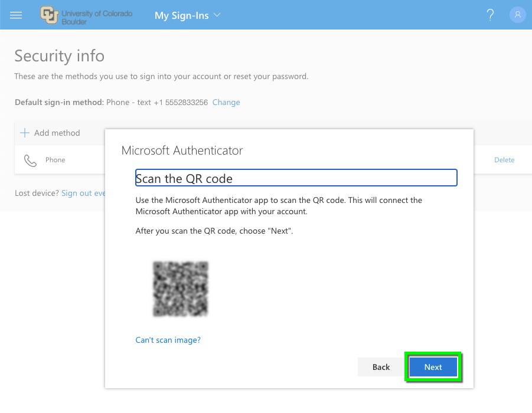Expand the My Sign-Ins dropdown chevron
The image size is (532, 413).
[x=217, y=15]
